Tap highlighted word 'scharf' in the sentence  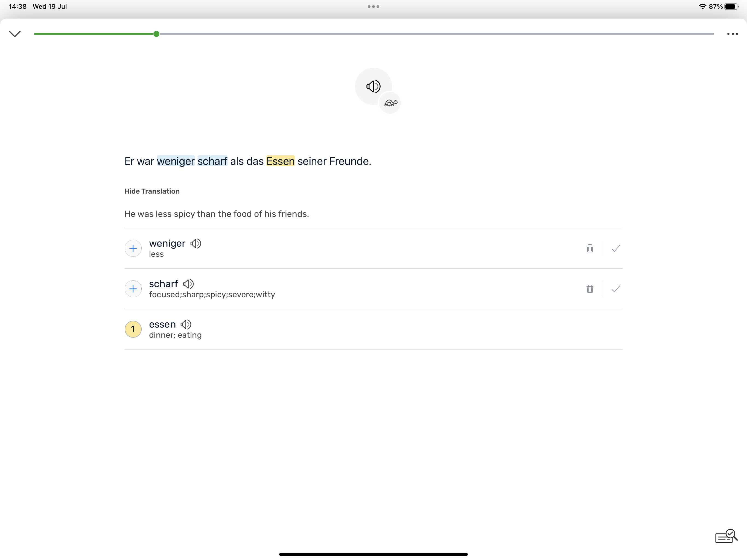coord(212,161)
